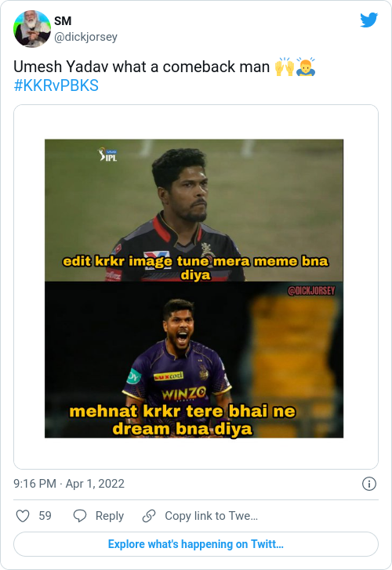Open the @dickjorsey handle link

pyautogui.click(x=85, y=37)
